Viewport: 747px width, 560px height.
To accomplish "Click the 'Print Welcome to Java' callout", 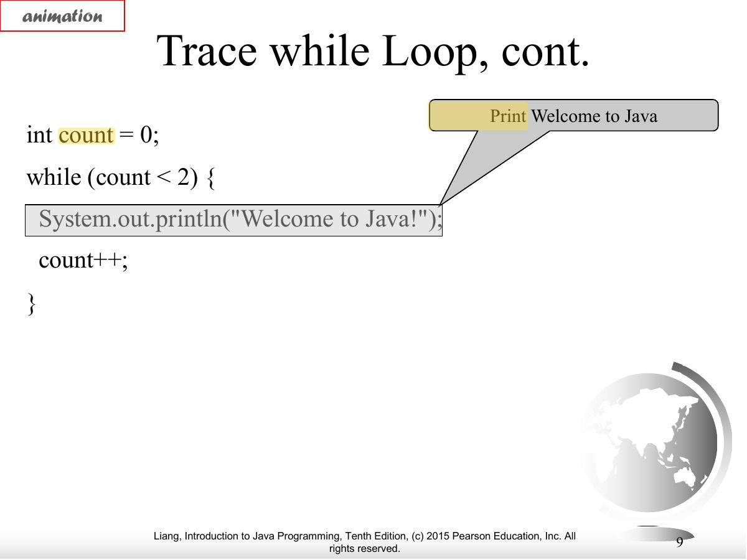I will coord(573,116).
